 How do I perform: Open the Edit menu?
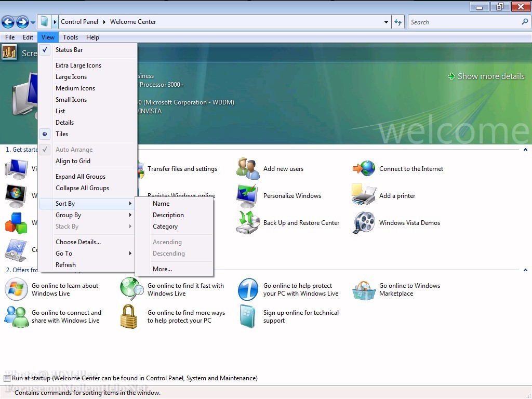28,37
